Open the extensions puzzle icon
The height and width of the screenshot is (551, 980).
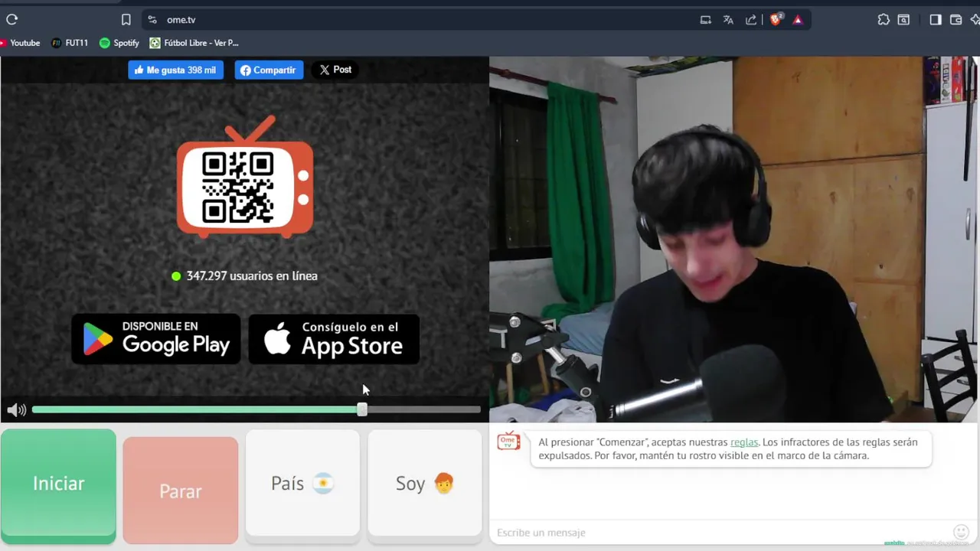(884, 20)
